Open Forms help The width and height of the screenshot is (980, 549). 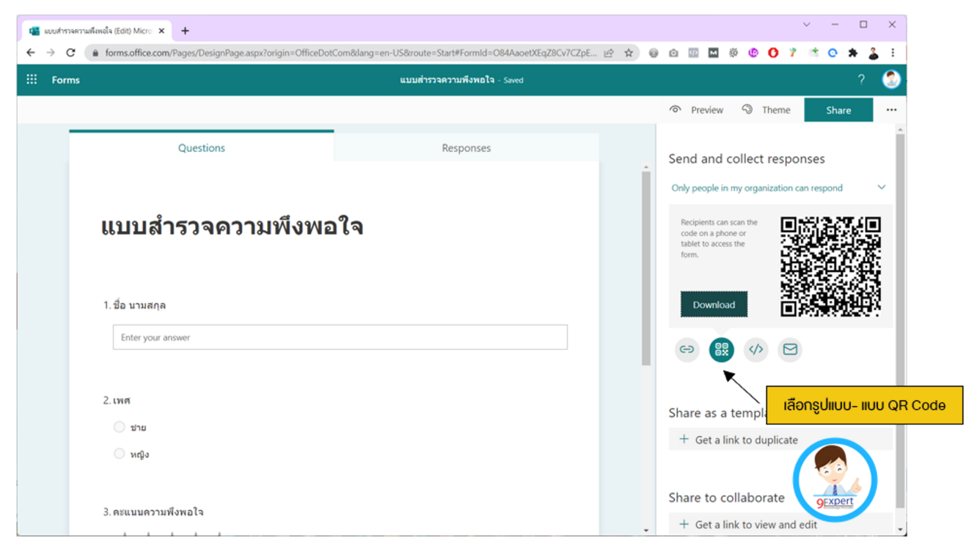coord(861,79)
